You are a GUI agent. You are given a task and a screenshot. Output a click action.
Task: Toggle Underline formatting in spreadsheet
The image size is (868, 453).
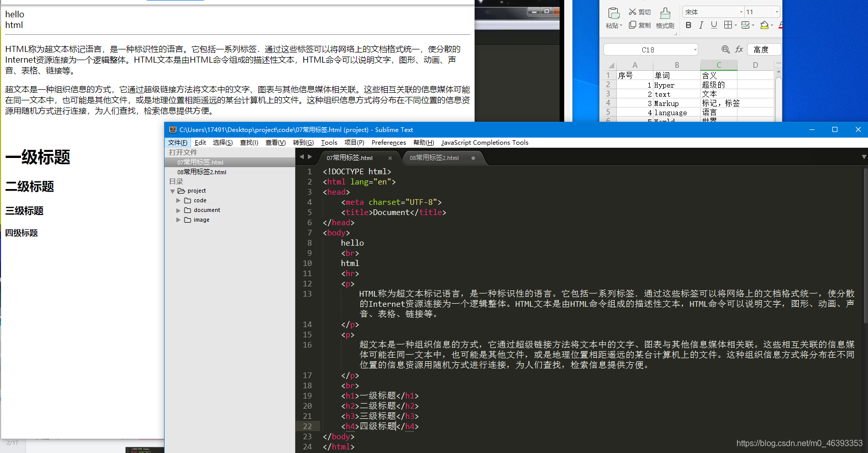[x=714, y=25]
